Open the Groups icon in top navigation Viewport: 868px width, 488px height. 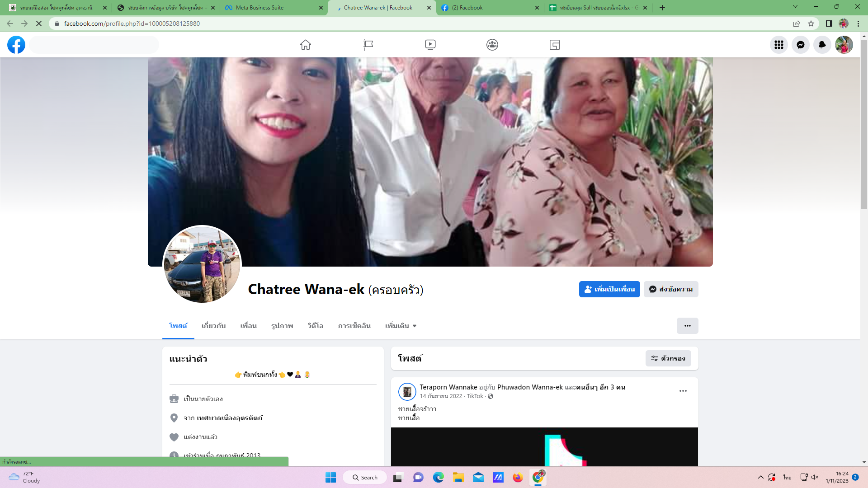492,45
